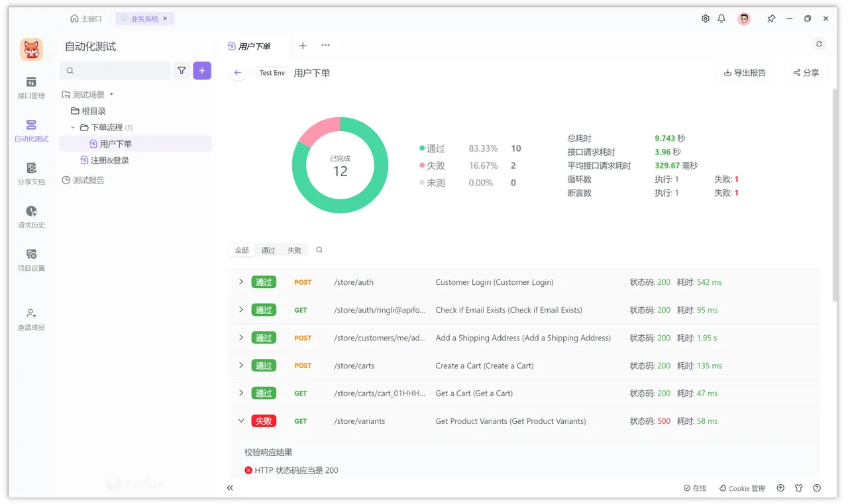
Task: Click the filter funnel icon
Action: coord(182,71)
